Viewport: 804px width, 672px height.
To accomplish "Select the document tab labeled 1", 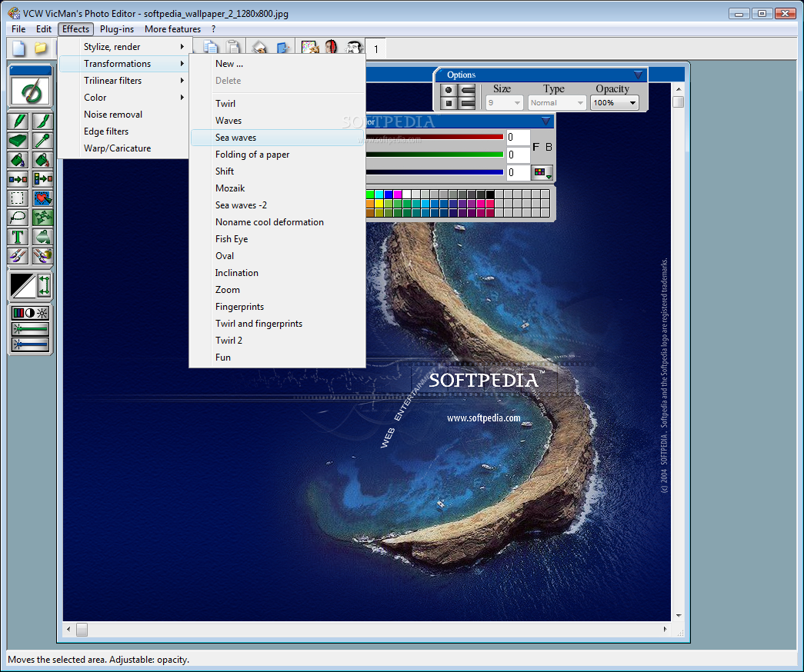I will click(376, 49).
